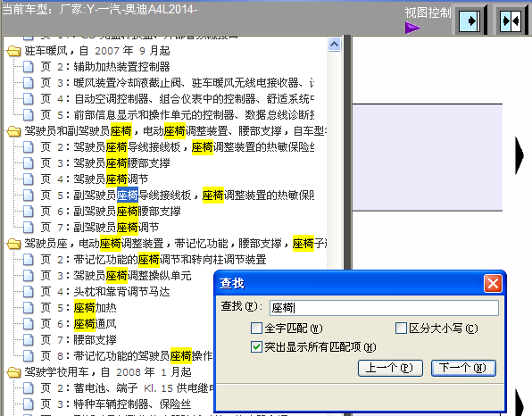Click view control right-arrow panel icon

[x=470, y=21]
